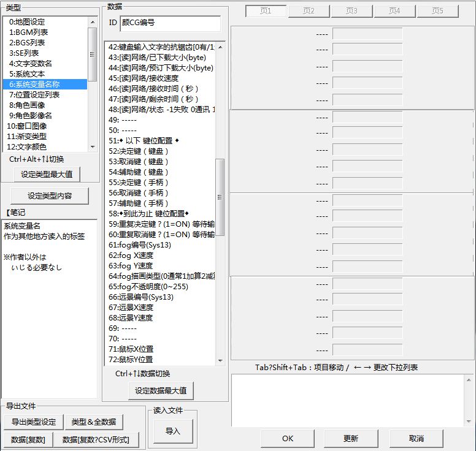
Task: Select data row 53:取消键（键盘）
Action: pos(160,161)
